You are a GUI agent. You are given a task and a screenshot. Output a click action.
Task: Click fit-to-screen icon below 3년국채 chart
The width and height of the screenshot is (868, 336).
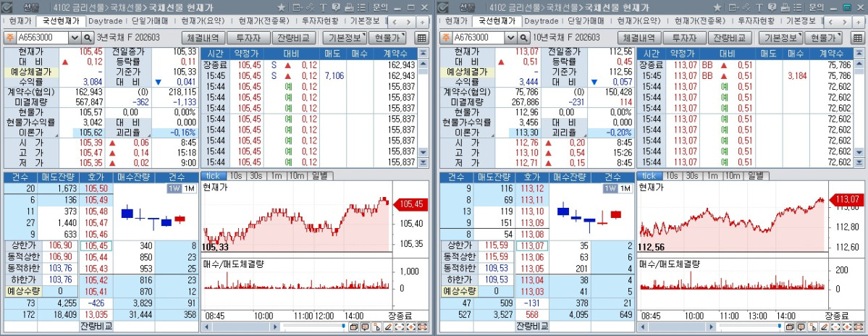(x=422, y=327)
